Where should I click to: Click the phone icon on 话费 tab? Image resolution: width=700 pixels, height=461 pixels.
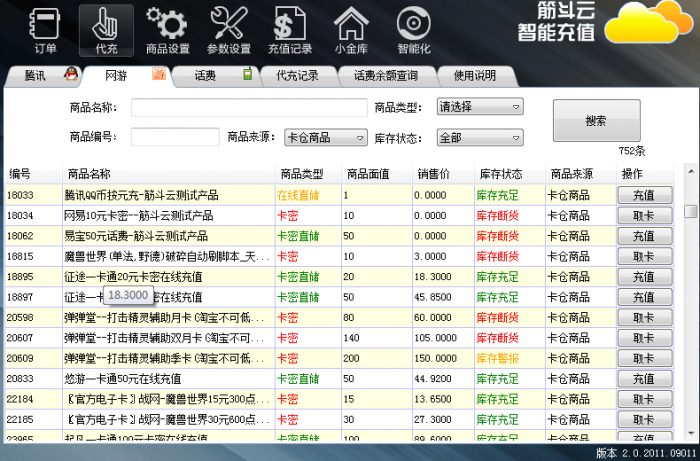pos(247,74)
